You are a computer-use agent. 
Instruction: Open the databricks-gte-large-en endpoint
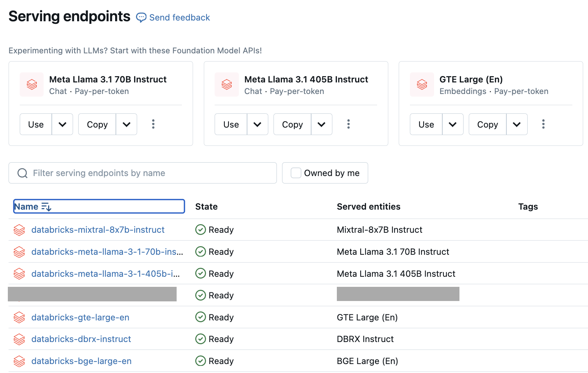point(80,317)
